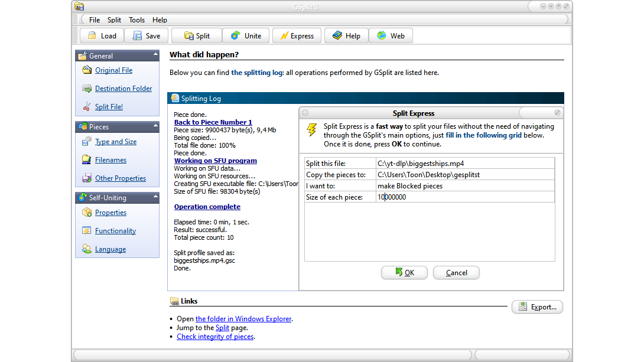Go to the Original File page
Image resolution: width=644 pixels, height=362 pixels.
[114, 70]
